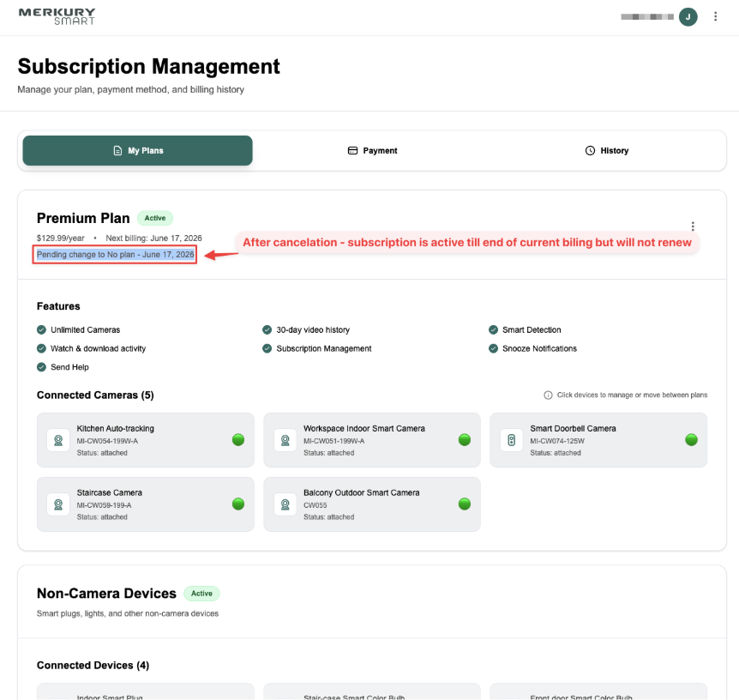The image size is (739, 700).
Task: Click the info icon beside device hint
Action: point(548,395)
